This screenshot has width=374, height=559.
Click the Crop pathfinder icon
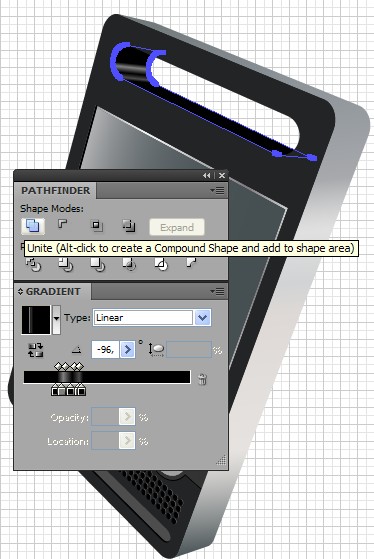coord(129,265)
